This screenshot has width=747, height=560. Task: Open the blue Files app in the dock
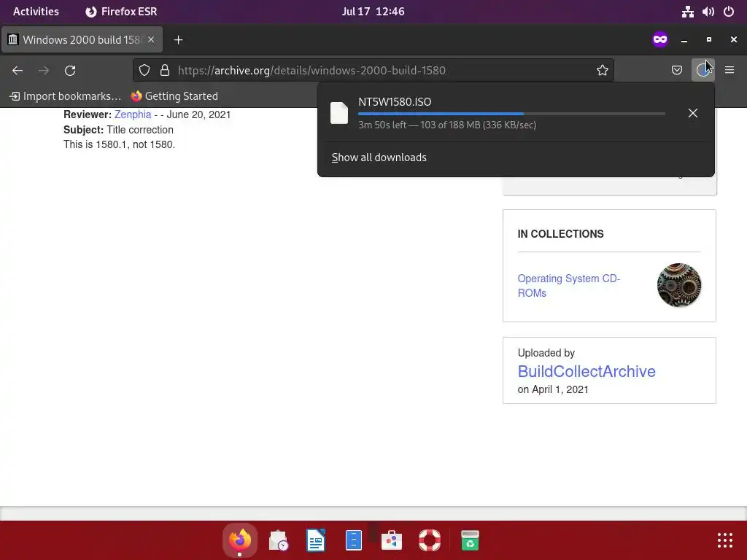click(354, 540)
